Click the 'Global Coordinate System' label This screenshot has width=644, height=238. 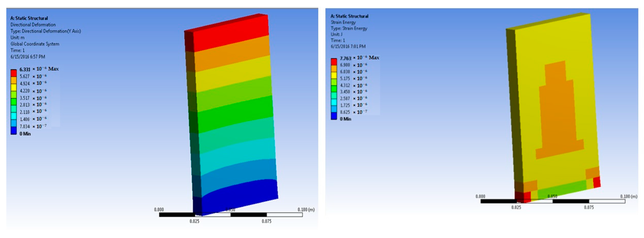coord(35,44)
